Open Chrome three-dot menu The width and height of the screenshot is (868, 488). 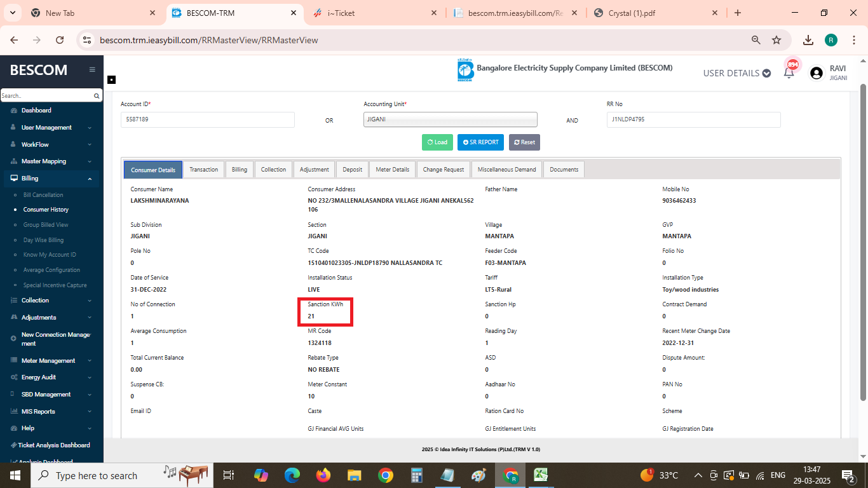(x=854, y=40)
